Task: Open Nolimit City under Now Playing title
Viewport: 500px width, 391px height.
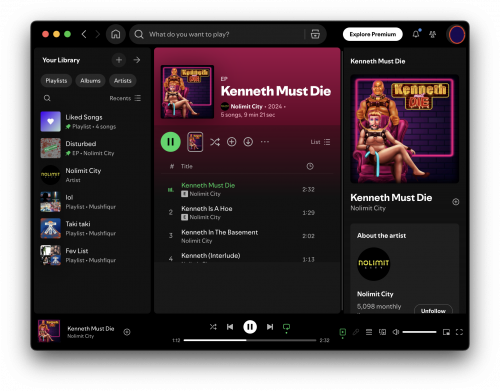Action: point(368,208)
